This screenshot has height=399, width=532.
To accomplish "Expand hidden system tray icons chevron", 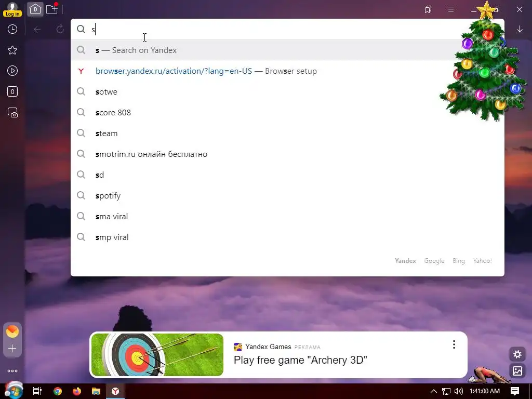I will 434,391.
